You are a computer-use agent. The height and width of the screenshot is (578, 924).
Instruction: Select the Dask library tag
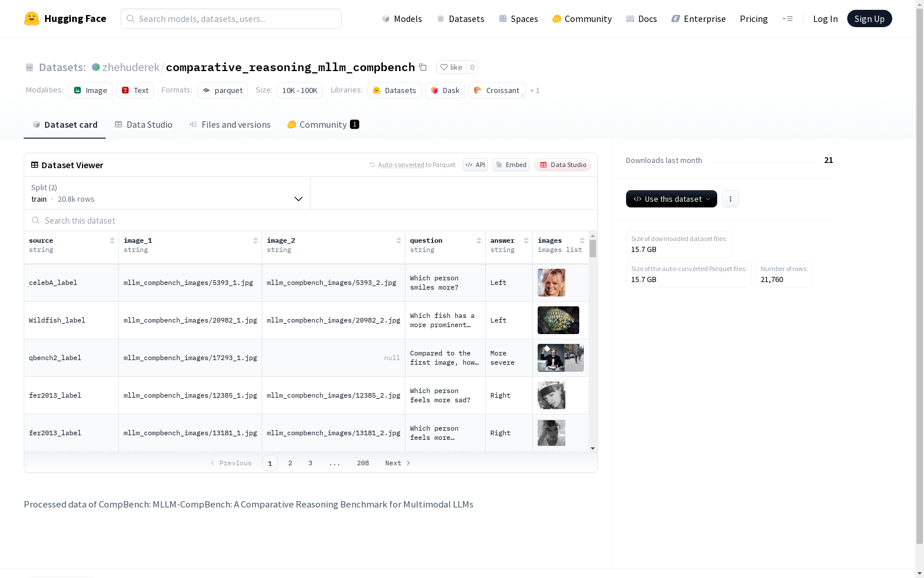445,90
